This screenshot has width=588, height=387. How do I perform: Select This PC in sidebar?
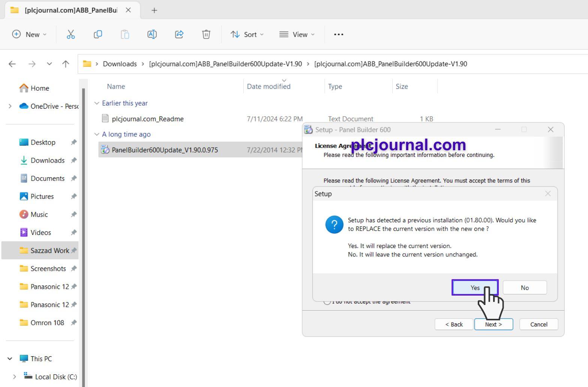(x=41, y=359)
